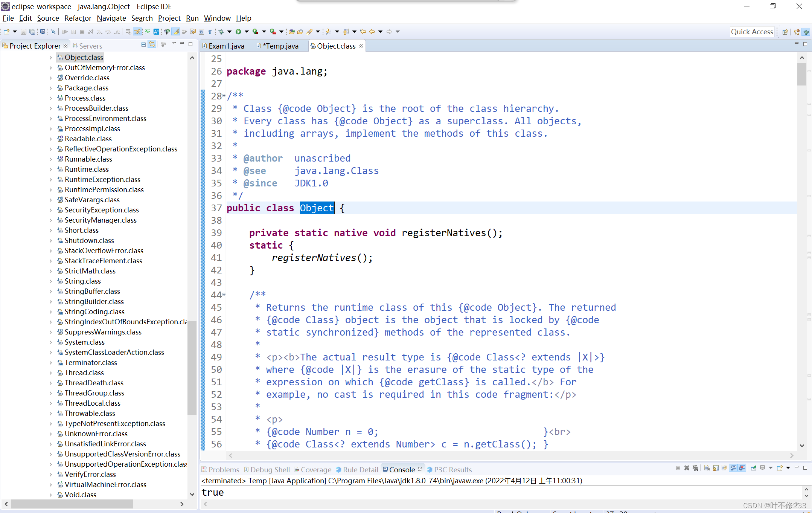Open the Project Explorer View Menu dropdown
The width and height of the screenshot is (812, 513).
click(174, 44)
